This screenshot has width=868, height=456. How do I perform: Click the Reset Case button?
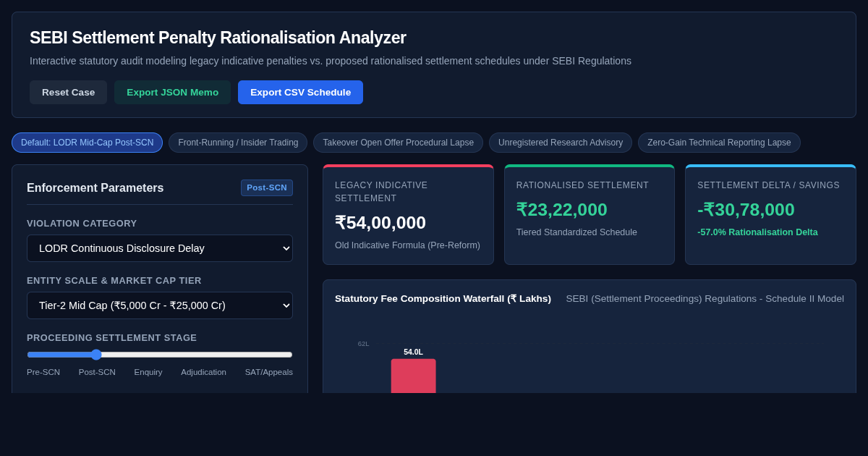point(68,92)
